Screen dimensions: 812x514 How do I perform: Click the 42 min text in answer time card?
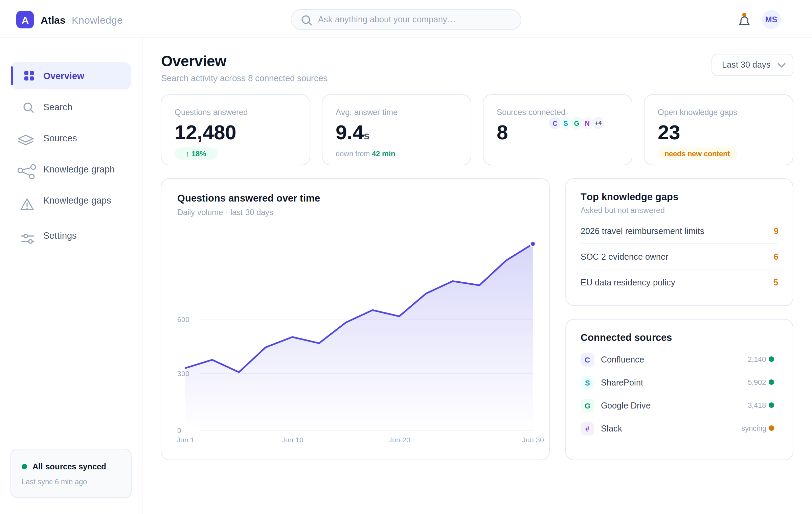pos(383,154)
